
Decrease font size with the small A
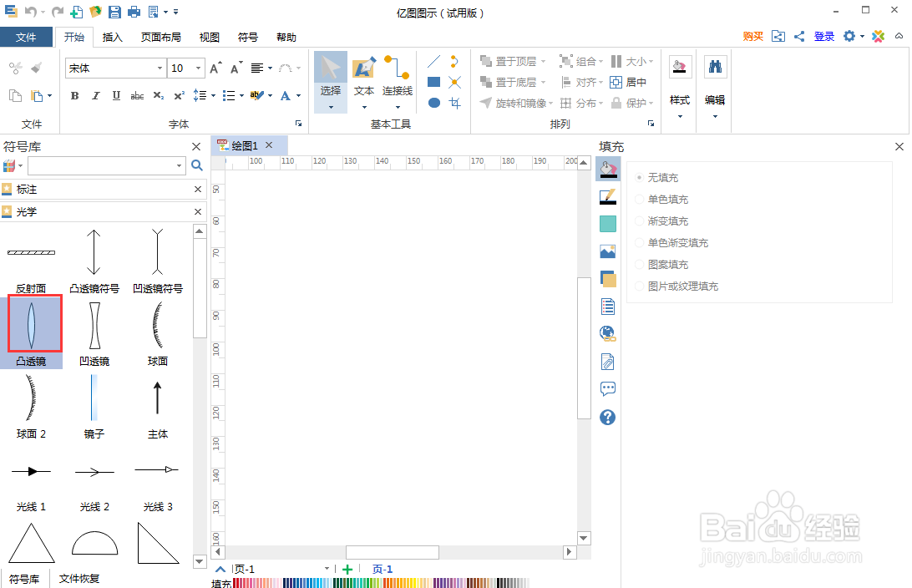pos(236,68)
